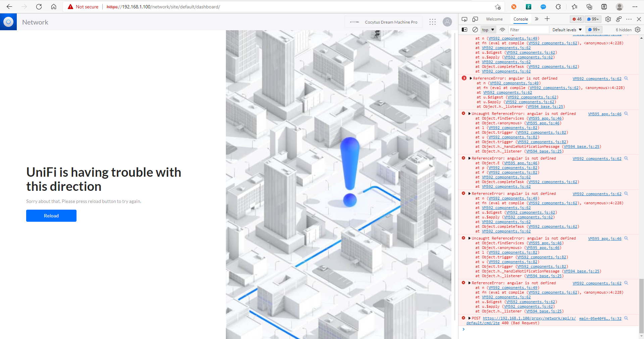Open the browser Extensions puzzle icon
This screenshot has height=339, width=644.
pyautogui.click(x=558, y=7)
